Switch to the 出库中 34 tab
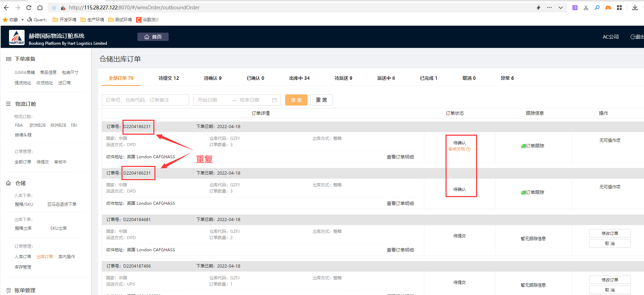 [299, 78]
